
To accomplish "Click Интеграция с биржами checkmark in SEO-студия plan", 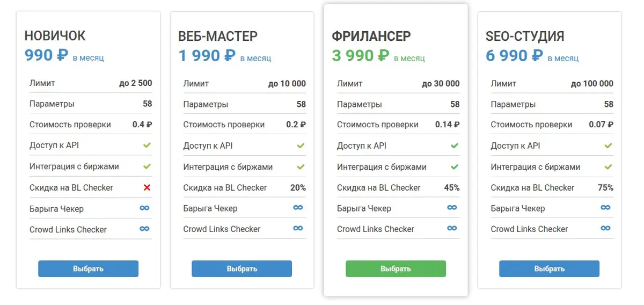I will (608, 167).
